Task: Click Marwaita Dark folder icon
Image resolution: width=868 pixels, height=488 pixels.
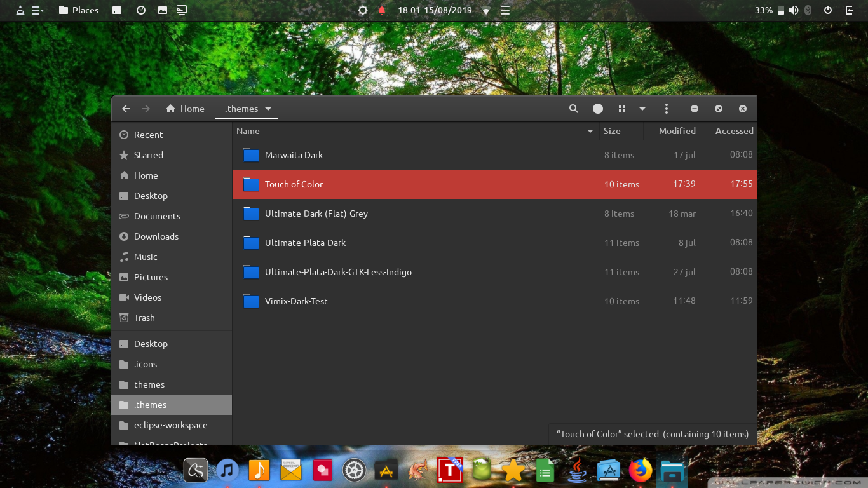Action: 251,155
